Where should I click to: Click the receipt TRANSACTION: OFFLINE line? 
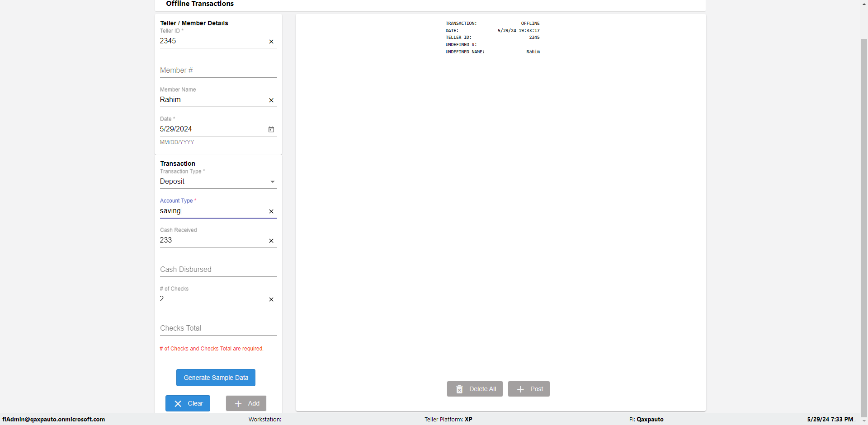tap(493, 23)
